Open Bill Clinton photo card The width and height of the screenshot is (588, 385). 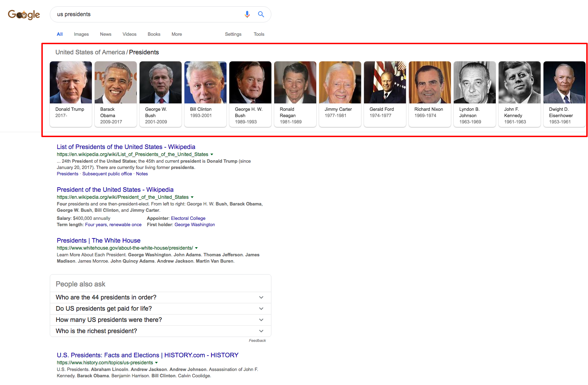coord(205,94)
